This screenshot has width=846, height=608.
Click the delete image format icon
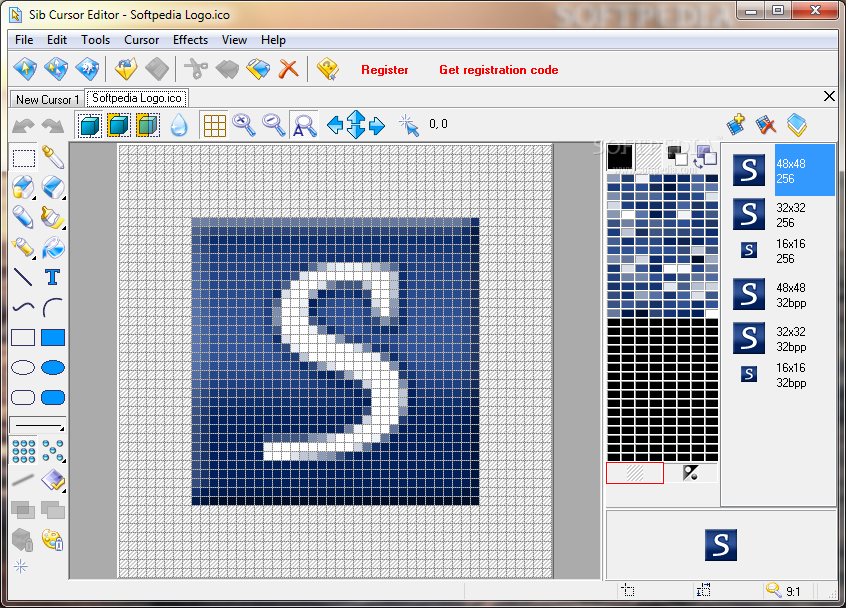pos(766,125)
